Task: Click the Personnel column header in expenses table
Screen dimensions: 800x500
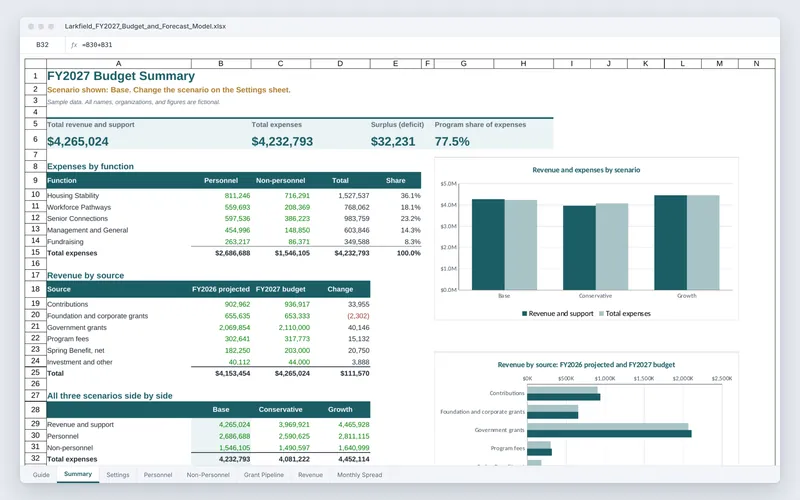Action: [221, 181]
